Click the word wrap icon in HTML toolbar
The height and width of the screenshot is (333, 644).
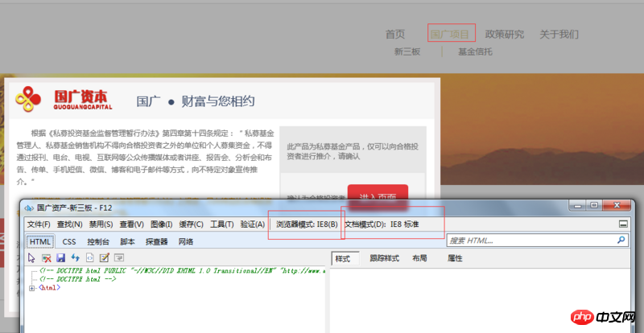coord(119,258)
